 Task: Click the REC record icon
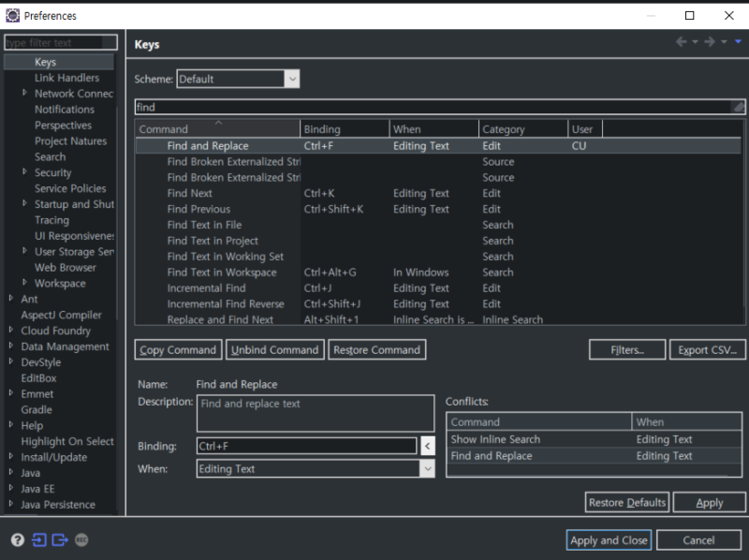[x=81, y=539]
